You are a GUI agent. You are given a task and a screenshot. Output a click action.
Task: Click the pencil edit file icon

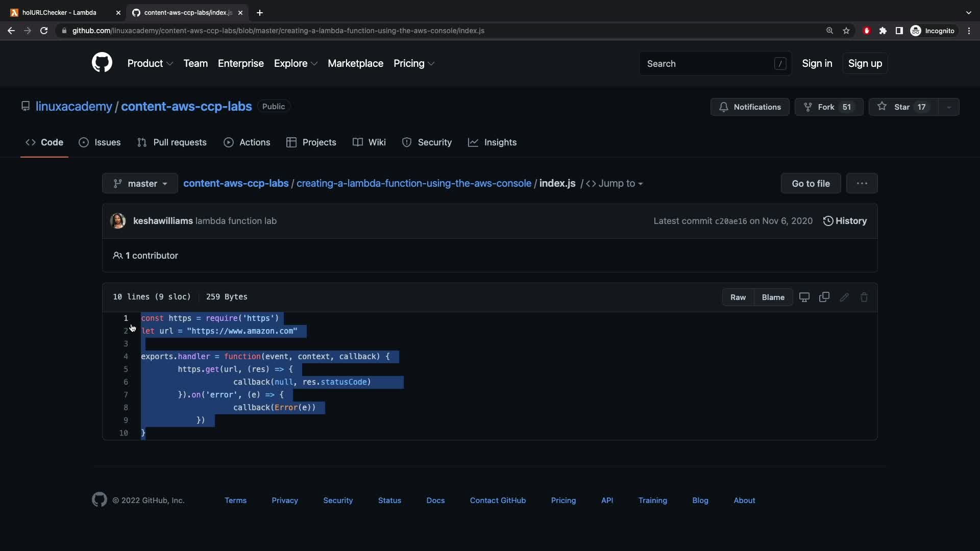coord(844,297)
